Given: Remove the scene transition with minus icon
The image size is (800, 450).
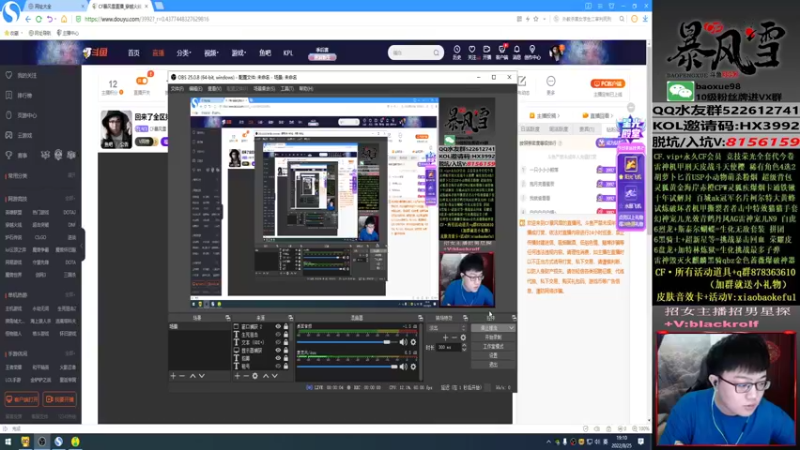Looking at the screenshot, I should click(x=454, y=337).
